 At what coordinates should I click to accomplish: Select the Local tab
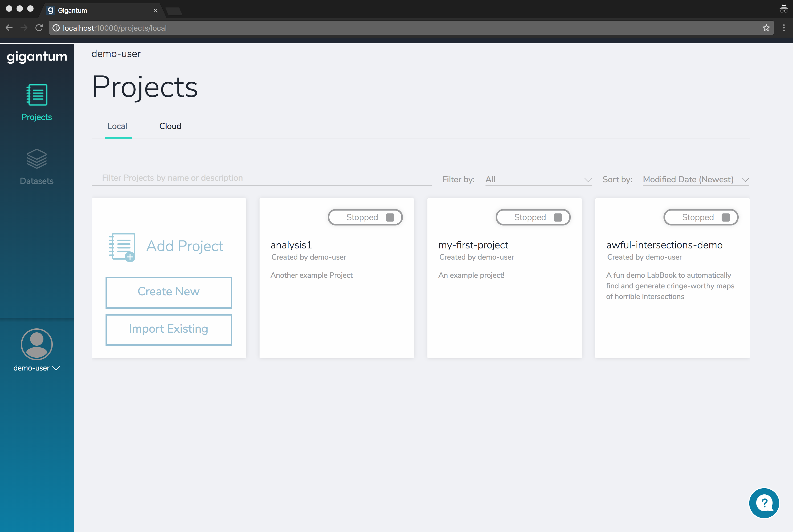[x=117, y=126]
